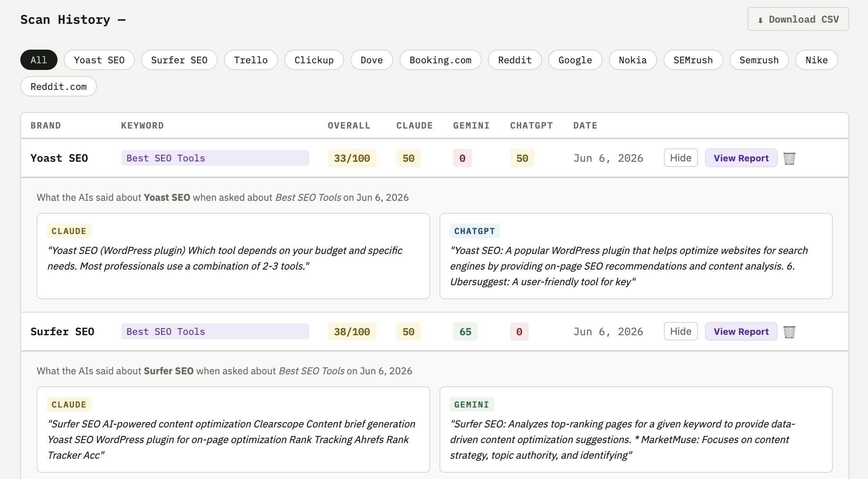Click the CHATGPT column header
The height and width of the screenshot is (479, 868).
(531, 125)
